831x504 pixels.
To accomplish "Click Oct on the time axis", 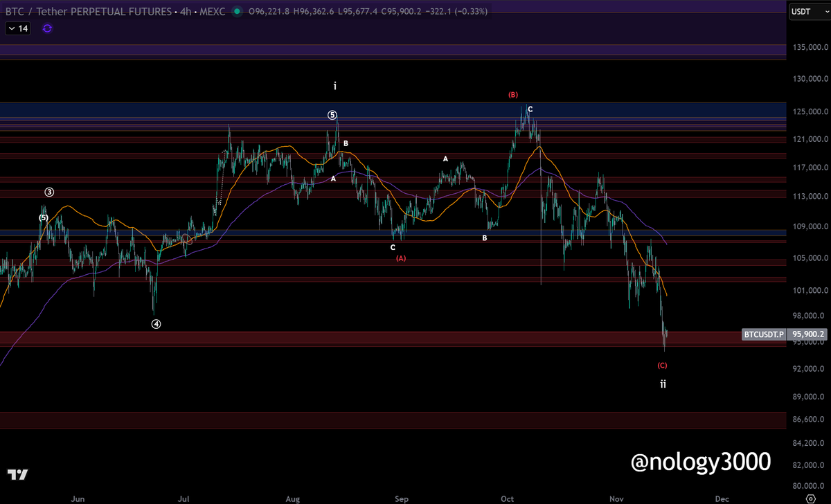I will click(x=507, y=498).
